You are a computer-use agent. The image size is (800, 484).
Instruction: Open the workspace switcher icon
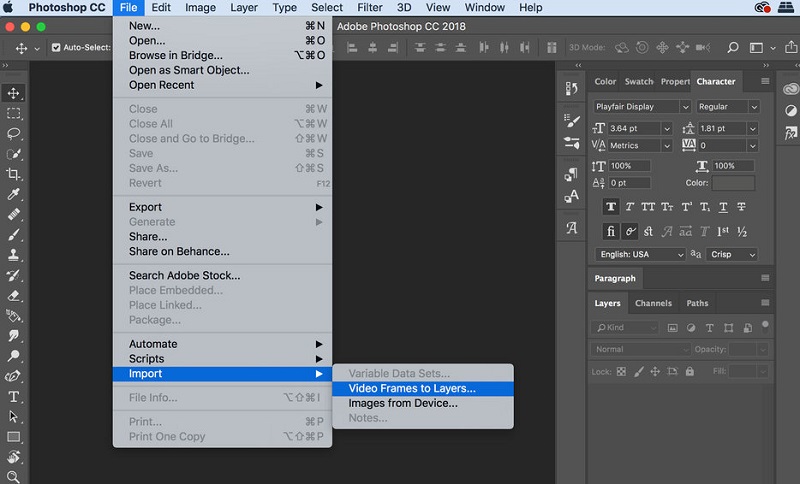pos(756,47)
